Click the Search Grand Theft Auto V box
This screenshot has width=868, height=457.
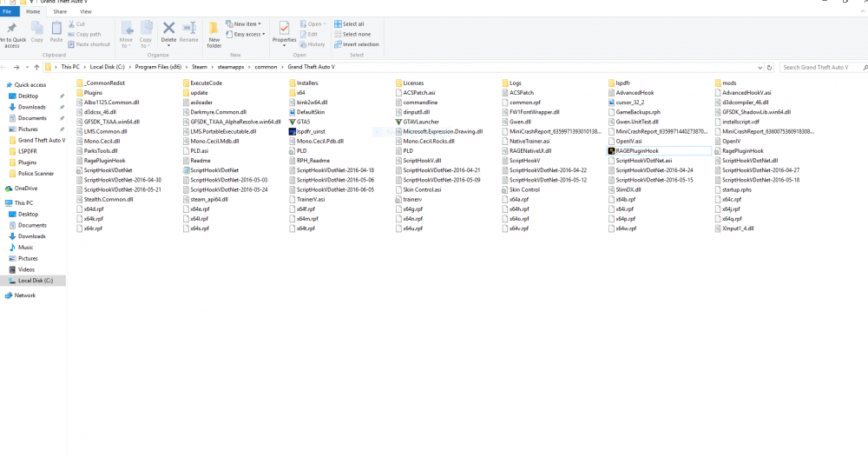822,67
